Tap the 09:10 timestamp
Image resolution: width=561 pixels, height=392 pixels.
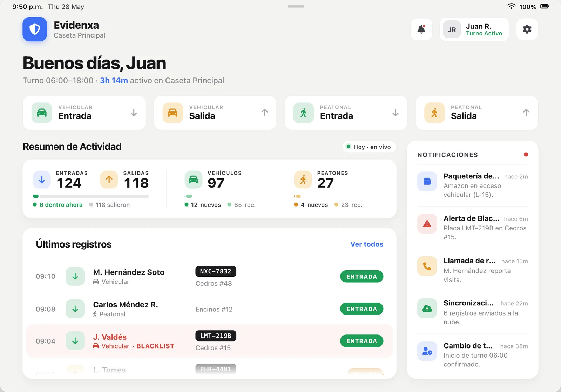point(46,276)
